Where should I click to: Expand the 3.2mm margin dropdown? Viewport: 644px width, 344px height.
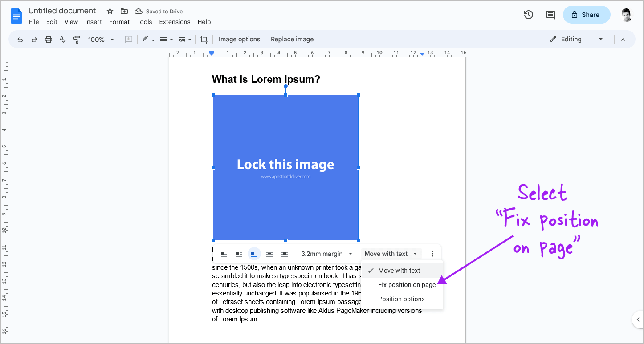(x=326, y=253)
